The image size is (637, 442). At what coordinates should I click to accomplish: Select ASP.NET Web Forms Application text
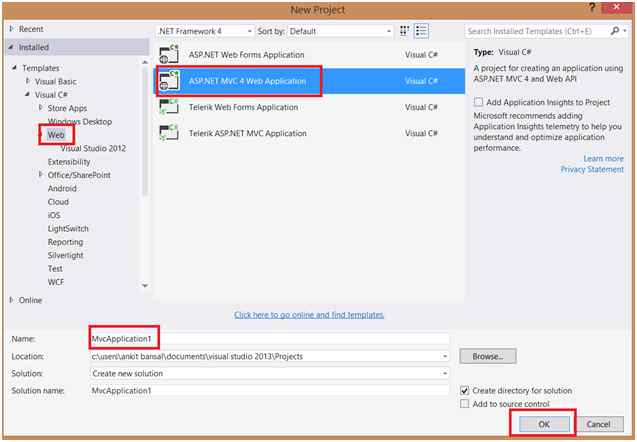tap(247, 54)
